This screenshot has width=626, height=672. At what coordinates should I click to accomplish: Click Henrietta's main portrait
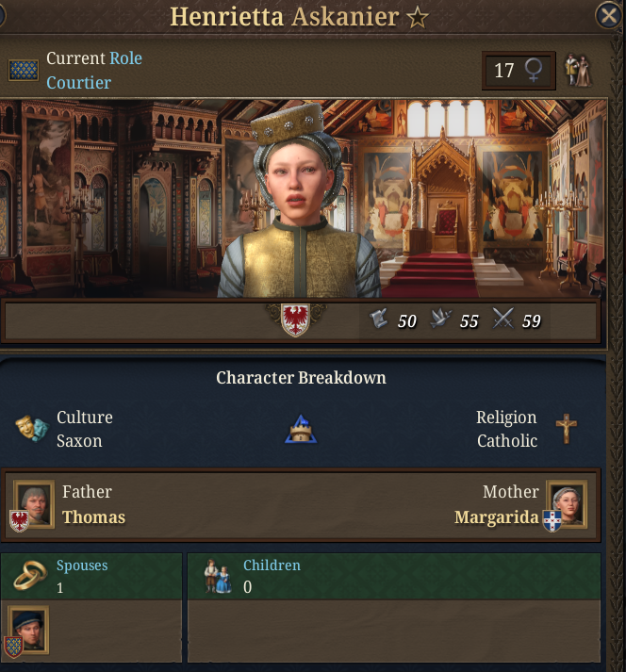pos(299,201)
